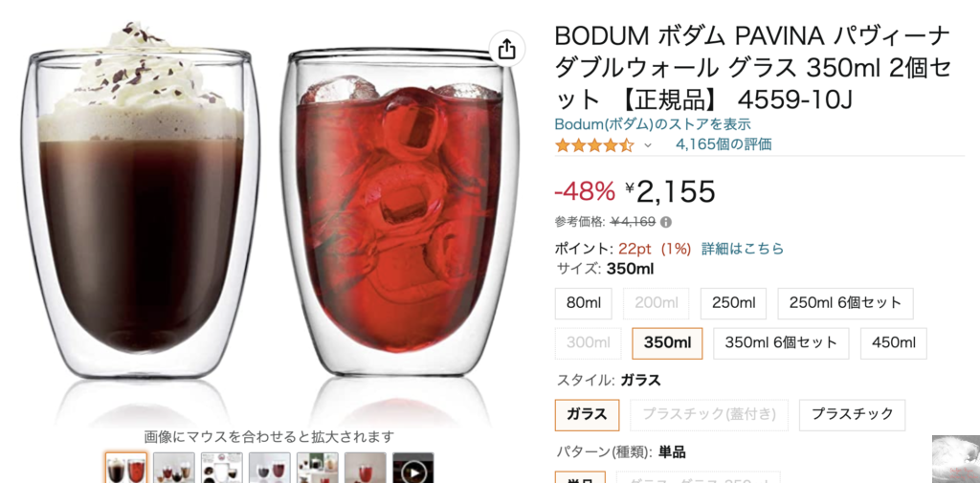This screenshot has width=980, height=483.
Task: View the second product thumbnail image
Action: pos(174,468)
